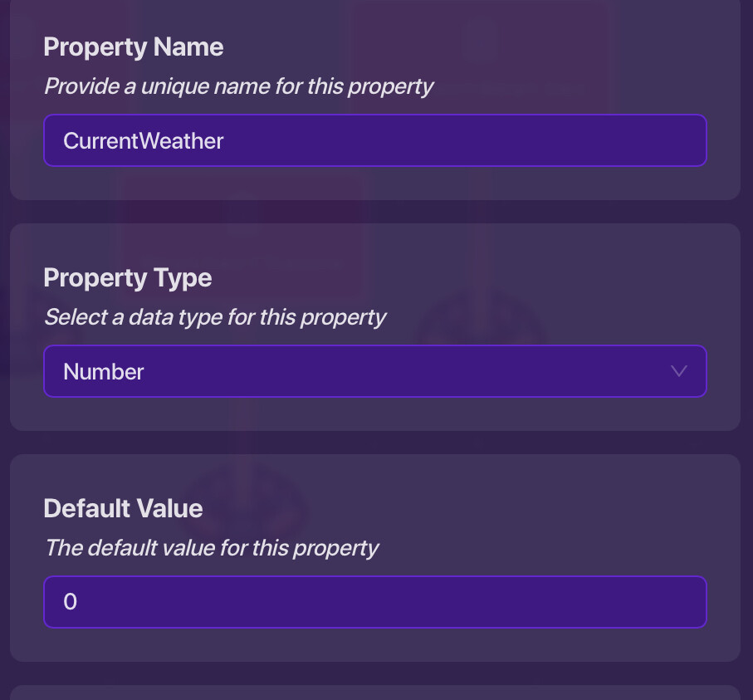Click the partially visible card at bottom
Screen dimensions: 753x700
[x=374, y=693]
